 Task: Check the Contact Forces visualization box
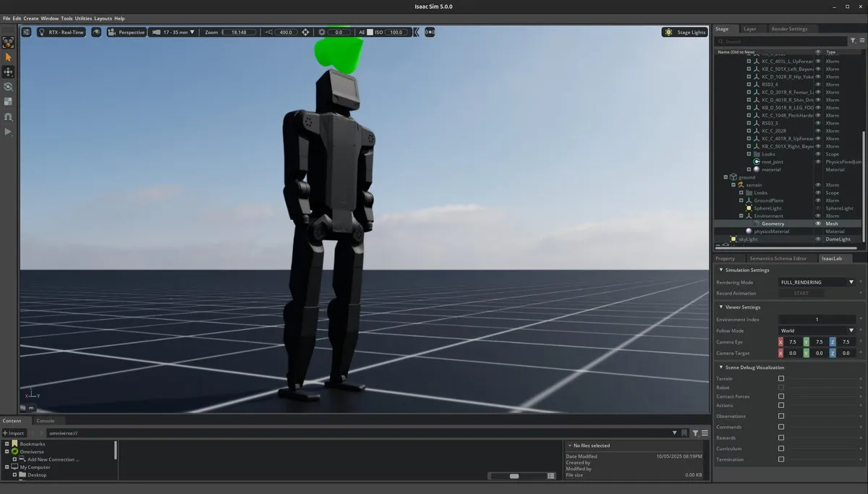point(781,396)
